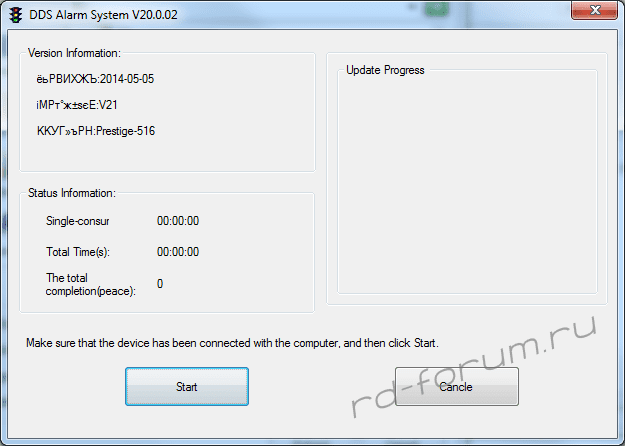Viewport: 625px width, 446px height.
Task: Click the Total Time(s) label
Action: click(78, 252)
